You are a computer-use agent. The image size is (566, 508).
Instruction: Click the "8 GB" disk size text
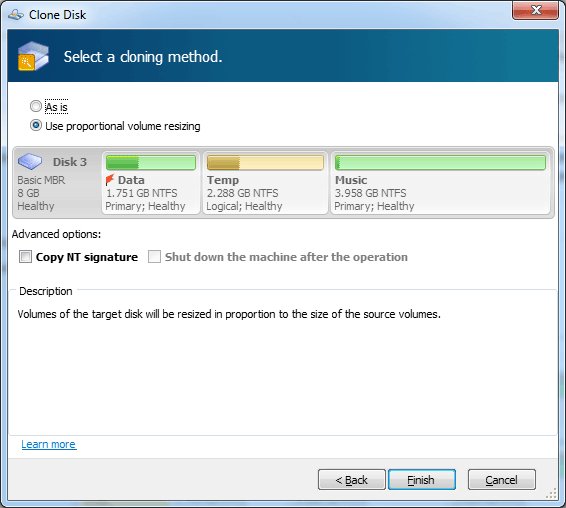28,193
